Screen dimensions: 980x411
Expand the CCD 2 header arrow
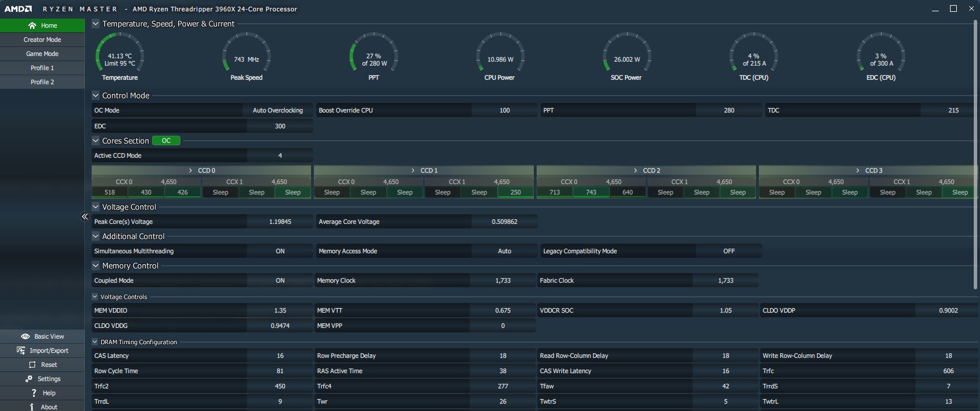tap(636, 170)
